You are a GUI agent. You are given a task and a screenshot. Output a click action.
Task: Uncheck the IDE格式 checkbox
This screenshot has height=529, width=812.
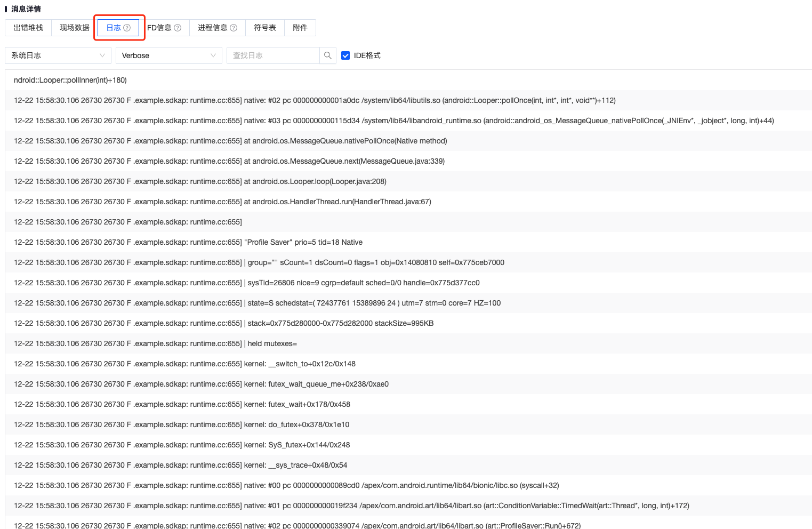click(345, 55)
